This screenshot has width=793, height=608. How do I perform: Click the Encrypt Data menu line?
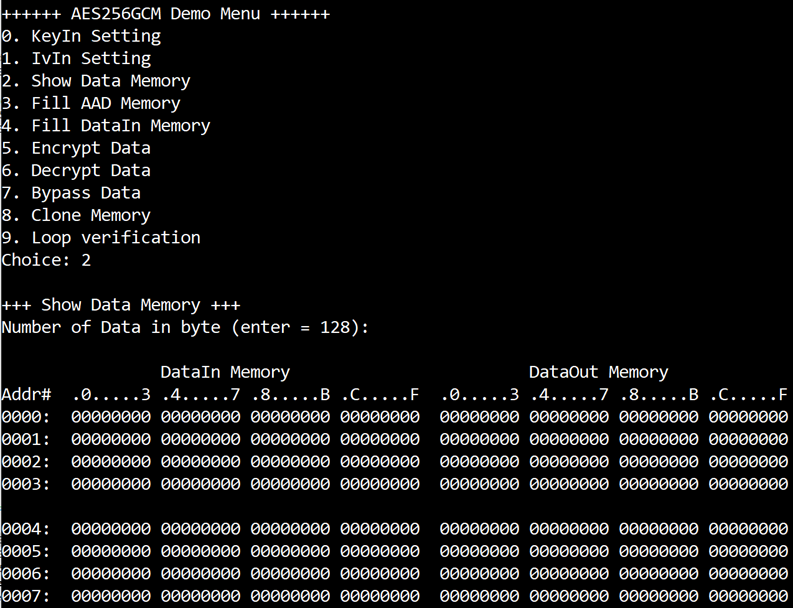coord(76,148)
